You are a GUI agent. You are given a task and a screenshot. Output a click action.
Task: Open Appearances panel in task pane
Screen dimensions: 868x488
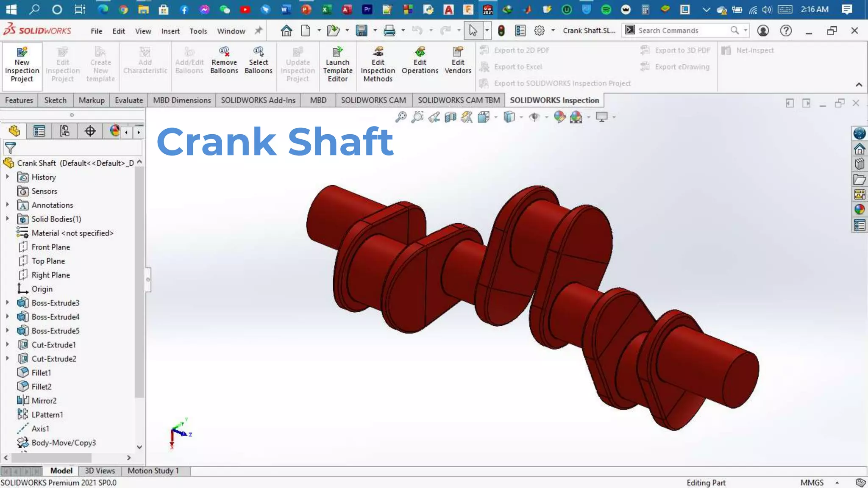(x=859, y=210)
